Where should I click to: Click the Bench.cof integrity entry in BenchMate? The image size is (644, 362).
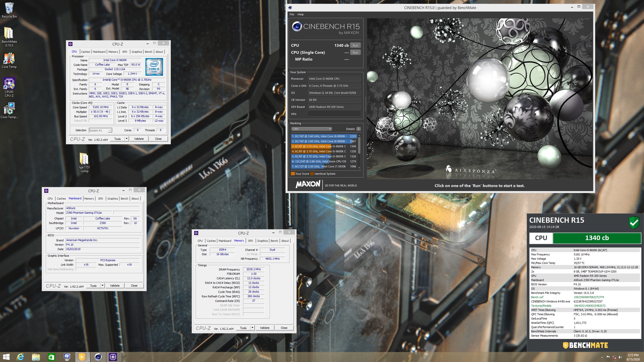(x=585, y=297)
